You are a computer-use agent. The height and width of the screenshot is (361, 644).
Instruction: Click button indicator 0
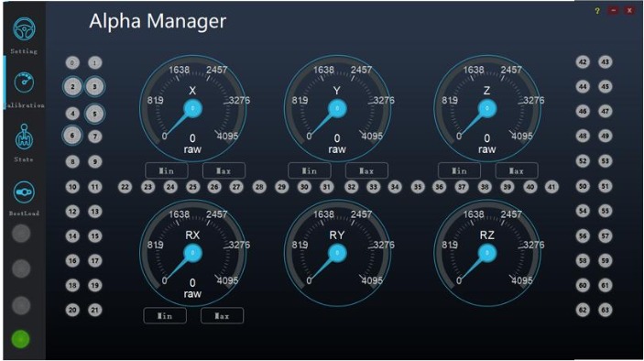pos(72,63)
